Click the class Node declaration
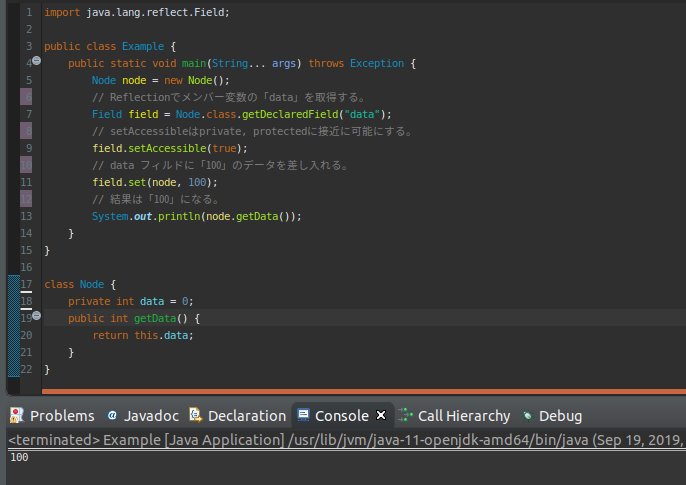Screen dimensions: 686x485 80,284
